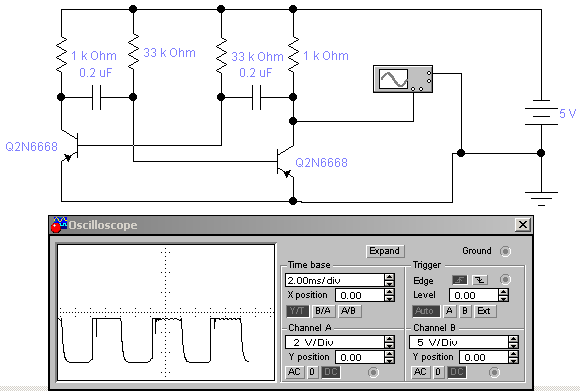Select the right 0.2 uF capacitor symbol
Image resolution: width=580 pixels, height=391 pixels.
(256, 97)
